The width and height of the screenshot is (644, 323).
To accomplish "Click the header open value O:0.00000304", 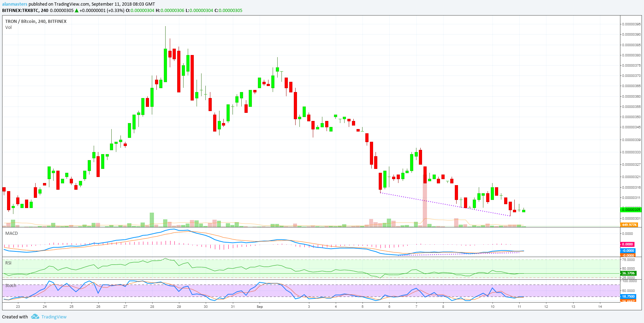I will 140,11.
